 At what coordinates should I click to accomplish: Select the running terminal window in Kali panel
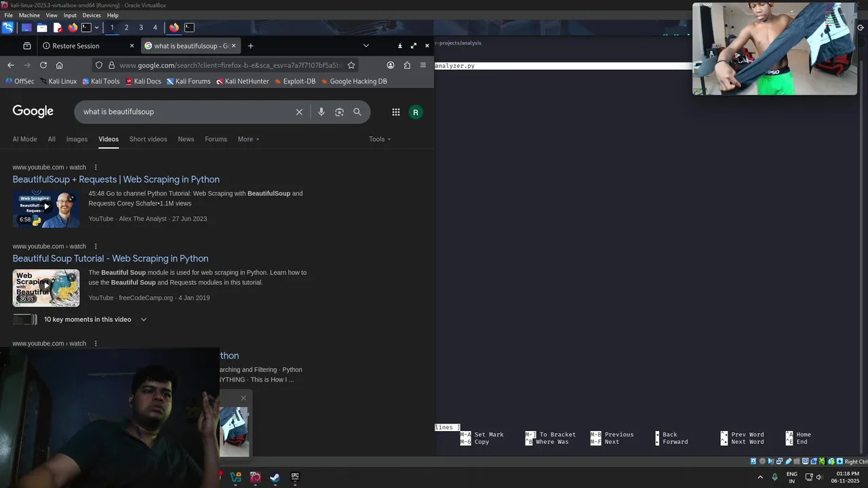(x=189, y=28)
